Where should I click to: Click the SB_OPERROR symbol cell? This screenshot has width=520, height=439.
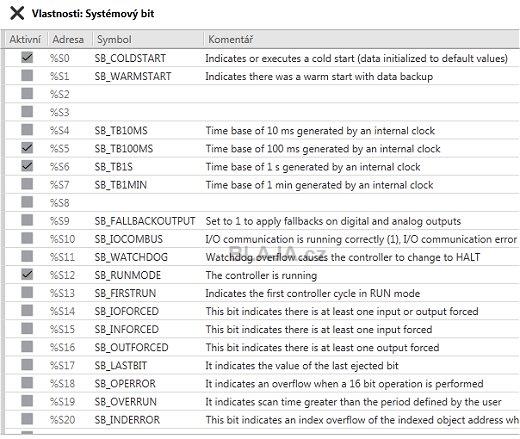125,383
